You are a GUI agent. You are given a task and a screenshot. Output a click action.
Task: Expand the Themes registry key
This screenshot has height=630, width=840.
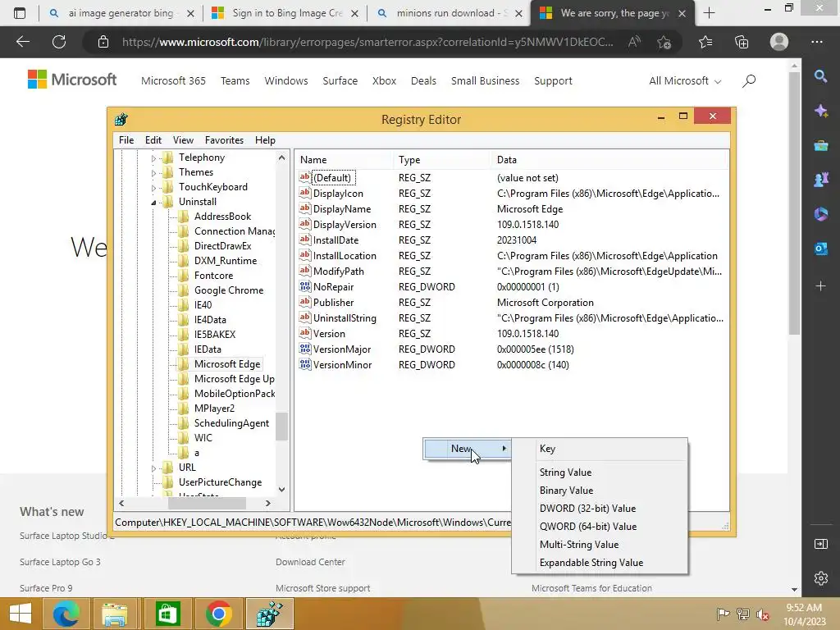[153, 172]
